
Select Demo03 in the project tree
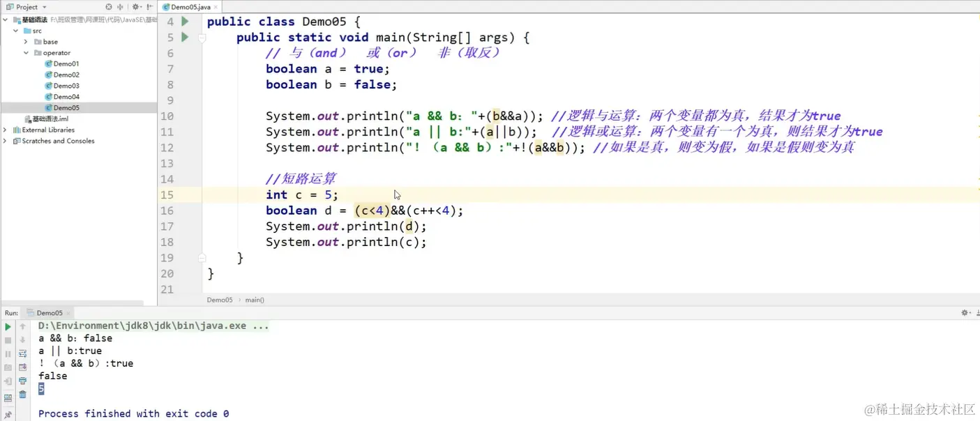tap(62, 86)
